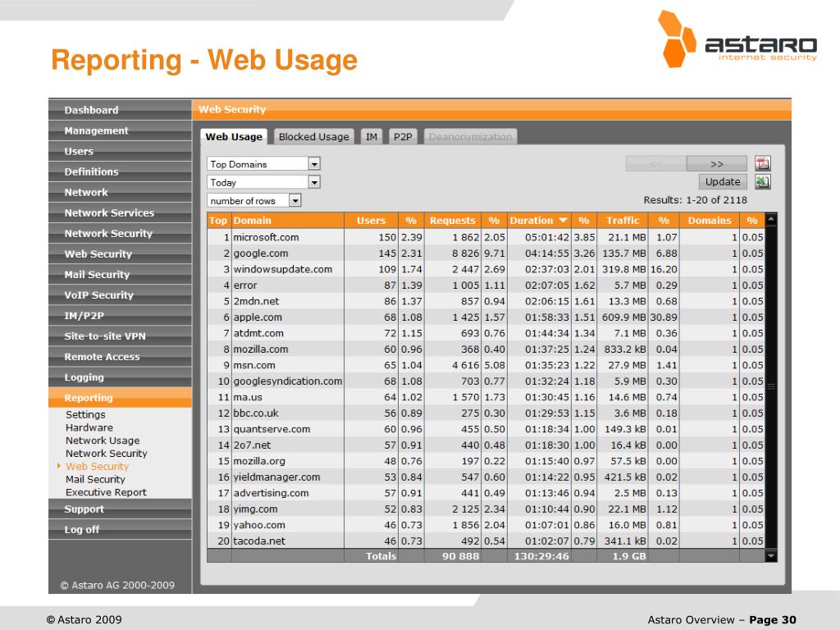
Task: Click the table scrollbar down arrow
Action: click(771, 556)
